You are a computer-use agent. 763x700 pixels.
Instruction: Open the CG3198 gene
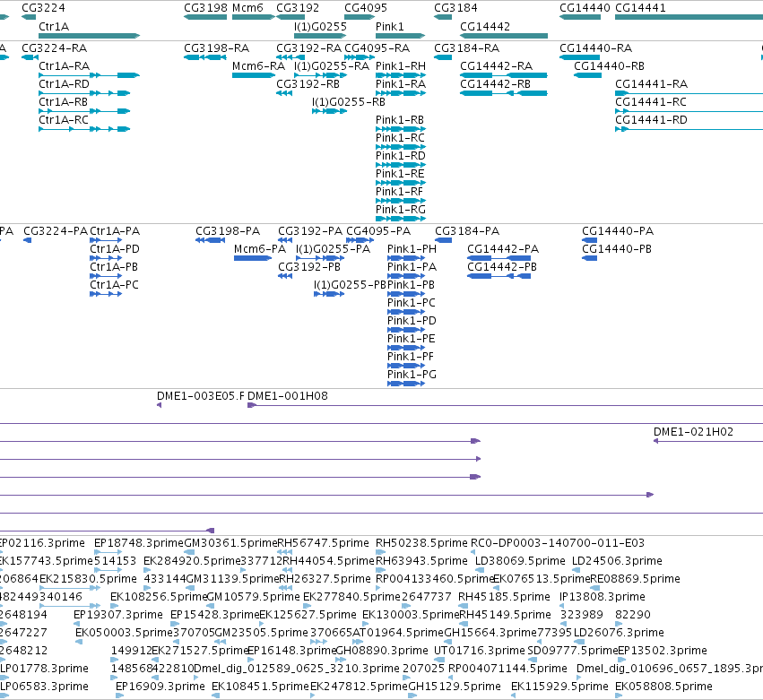pos(204,17)
